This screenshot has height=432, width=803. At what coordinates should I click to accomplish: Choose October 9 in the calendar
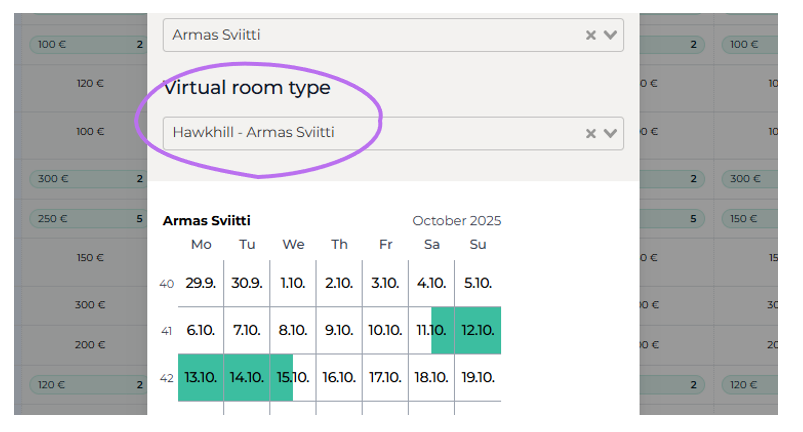[x=339, y=330]
